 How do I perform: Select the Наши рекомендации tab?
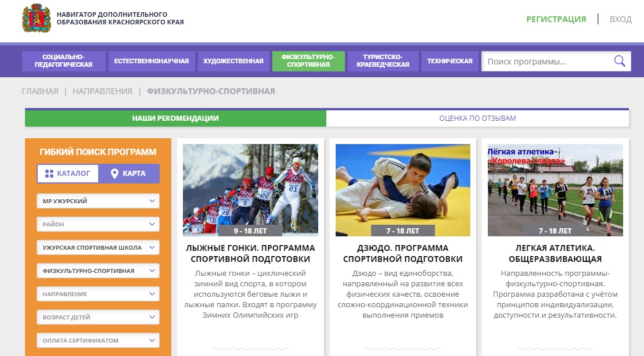pyautogui.click(x=175, y=118)
